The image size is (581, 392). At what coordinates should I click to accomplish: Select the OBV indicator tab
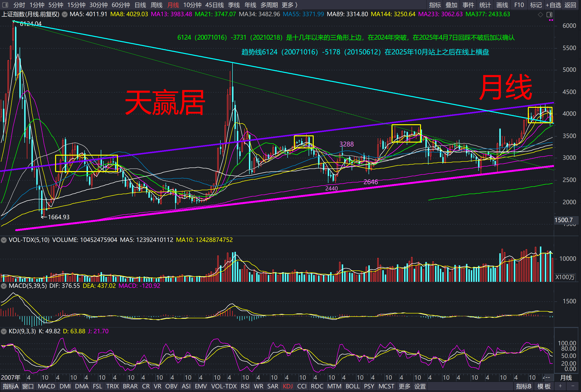(171, 386)
